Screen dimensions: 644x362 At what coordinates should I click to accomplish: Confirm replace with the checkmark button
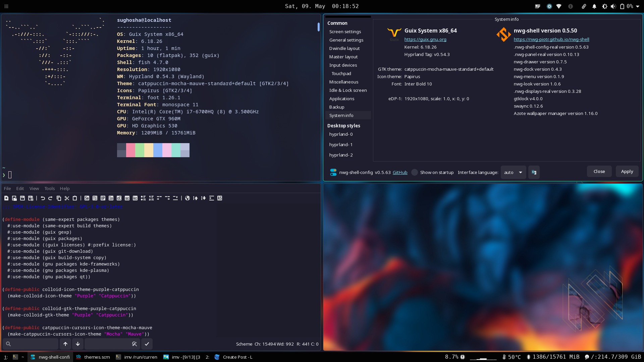pyautogui.click(x=147, y=344)
